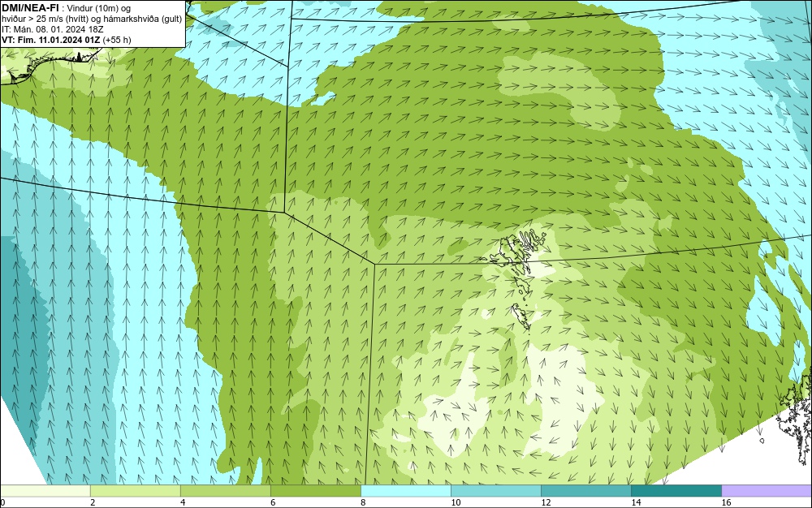Click the coastline outline at the map's lower right edge

coord(795,419)
